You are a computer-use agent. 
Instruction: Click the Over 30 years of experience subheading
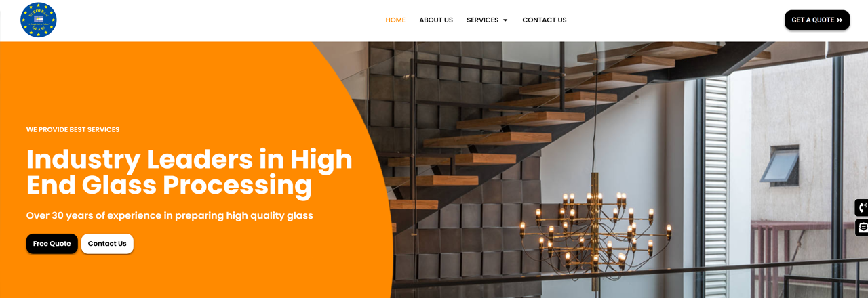pos(170,215)
